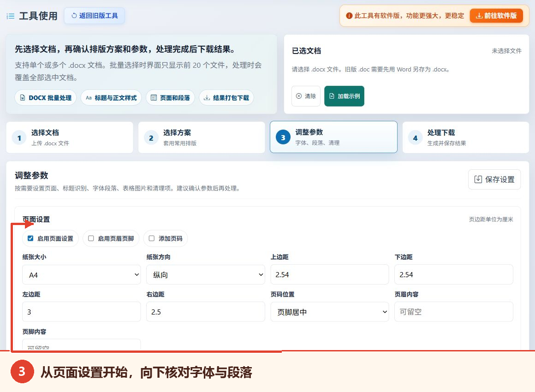Click the list icon beside 工具使用
Viewport: 535px width, 392px height.
[x=11, y=16]
